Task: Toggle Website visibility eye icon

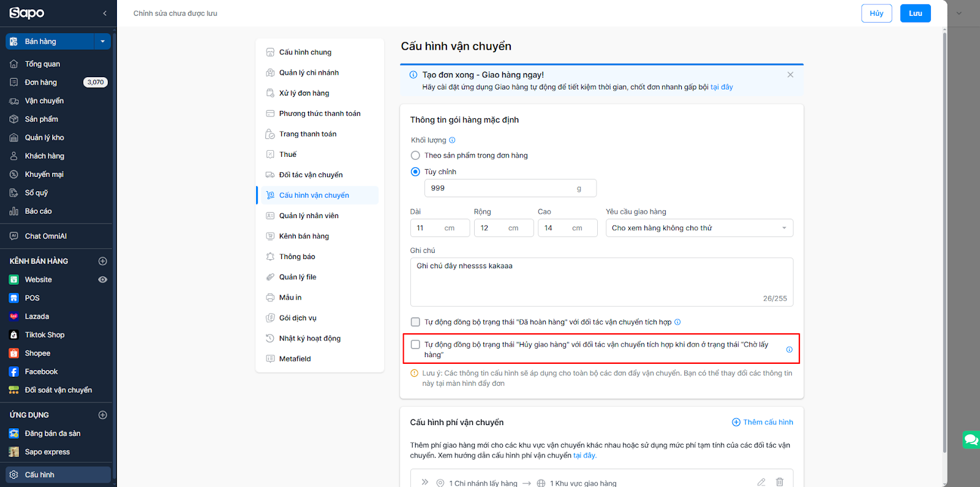Action: [x=103, y=279]
